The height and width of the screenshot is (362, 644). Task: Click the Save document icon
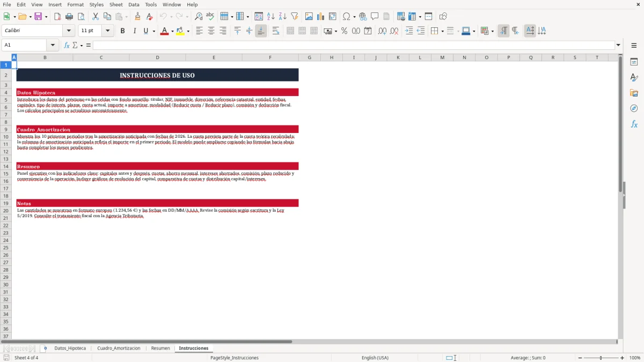coord(38,17)
